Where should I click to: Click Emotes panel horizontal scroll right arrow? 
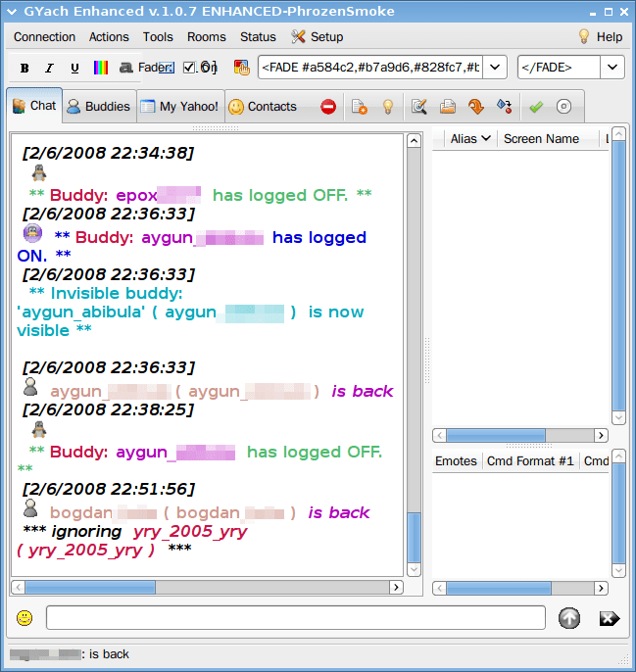(602, 589)
